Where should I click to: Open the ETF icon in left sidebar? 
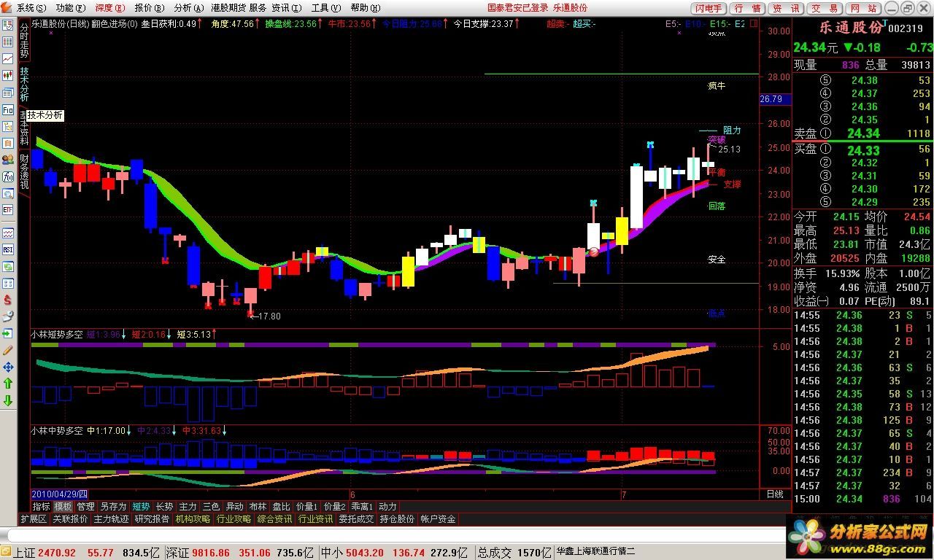[x=7, y=210]
